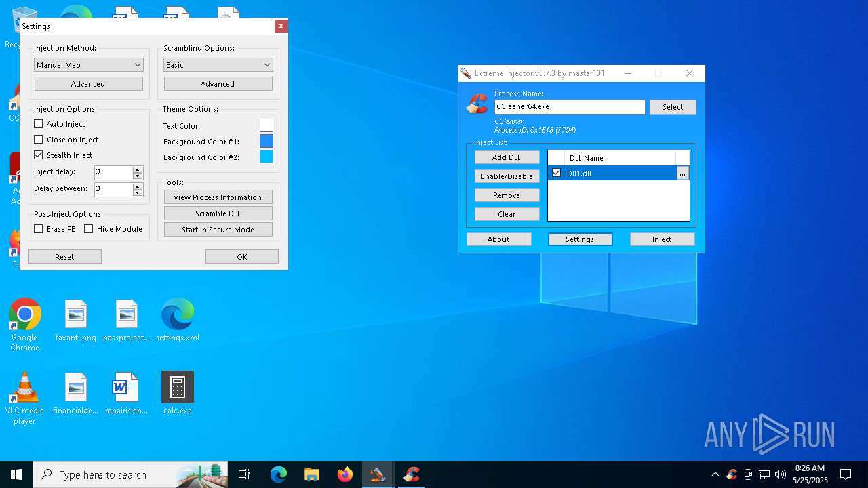Decrease the Delay between value
The height and width of the screenshot is (488, 868).
point(138,193)
